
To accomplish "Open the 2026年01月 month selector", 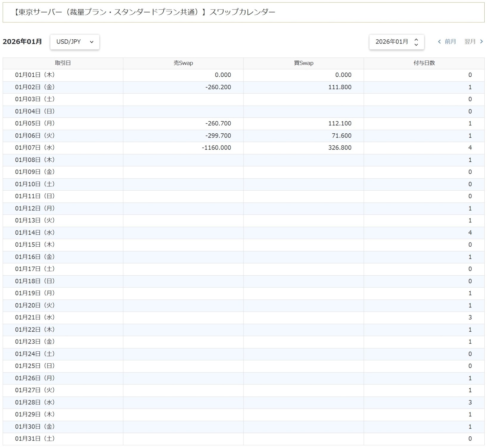I will coord(396,42).
